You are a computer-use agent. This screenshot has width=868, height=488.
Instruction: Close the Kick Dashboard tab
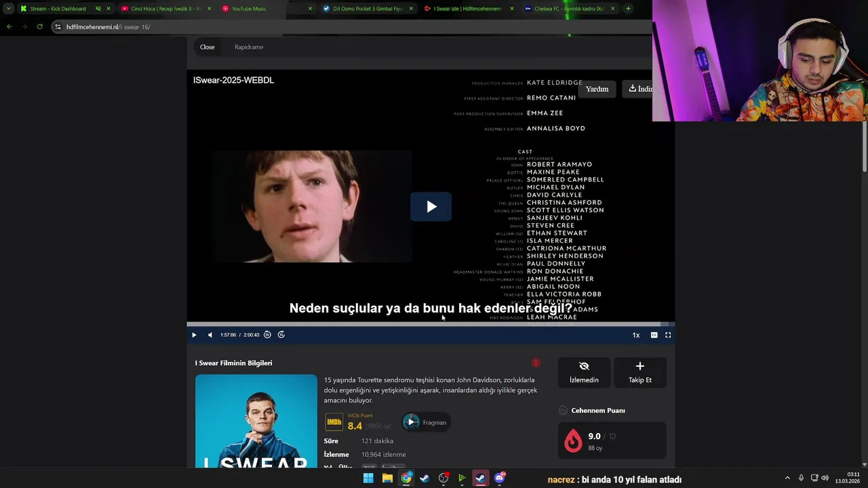(x=108, y=9)
